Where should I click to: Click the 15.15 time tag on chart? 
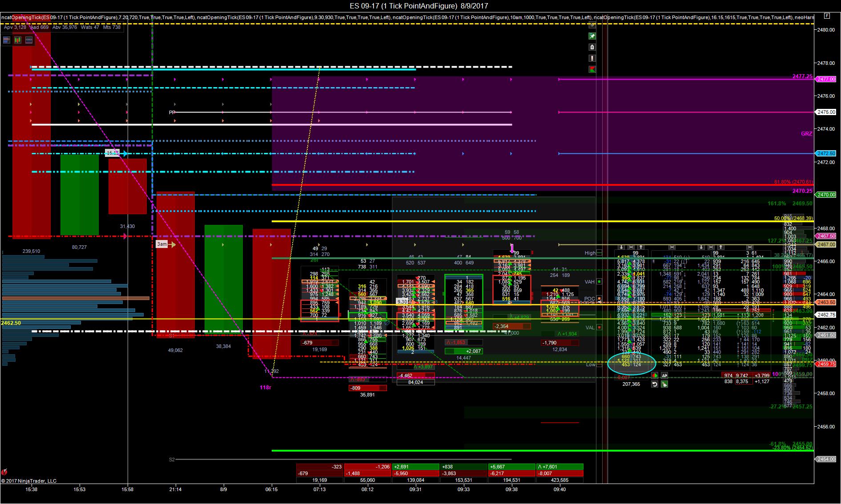point(113,153)
